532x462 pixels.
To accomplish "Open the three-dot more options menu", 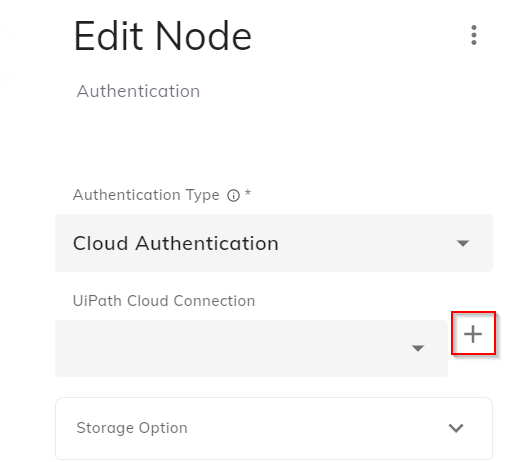I will click(x=474, y=35).
